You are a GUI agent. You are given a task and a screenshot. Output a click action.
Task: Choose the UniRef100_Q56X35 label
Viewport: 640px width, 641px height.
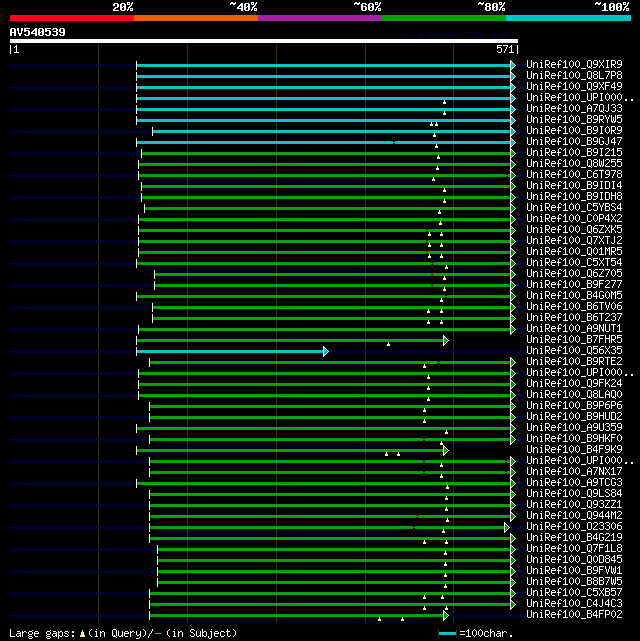pyautogui.click(x=574, y=351)
